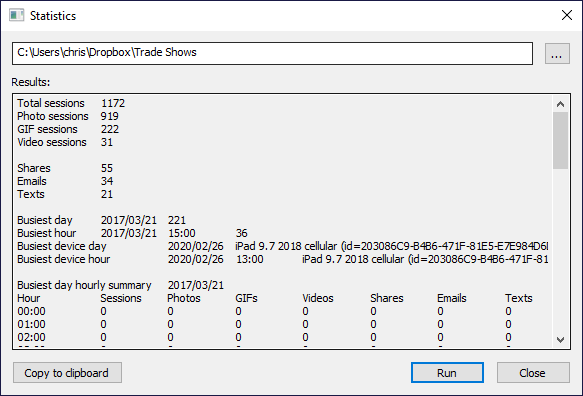
Task: Click the Video sessions line
Action: click(x=65, y=142)
